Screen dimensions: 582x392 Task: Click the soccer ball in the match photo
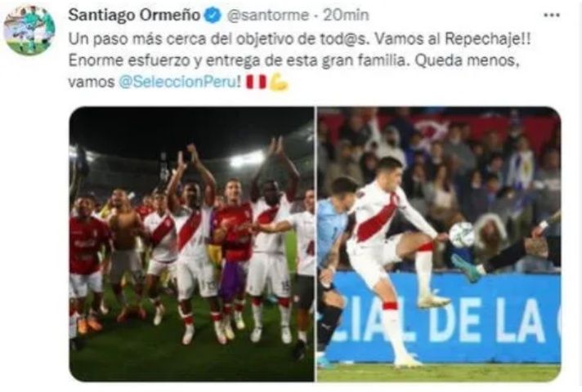click(x=461, y=234)
